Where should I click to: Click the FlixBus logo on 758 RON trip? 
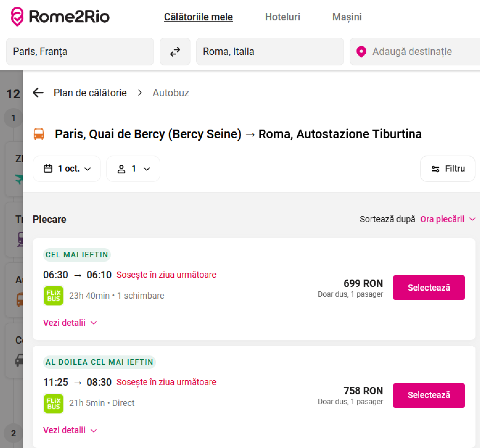pyautogui.click(x=54, y=403)
